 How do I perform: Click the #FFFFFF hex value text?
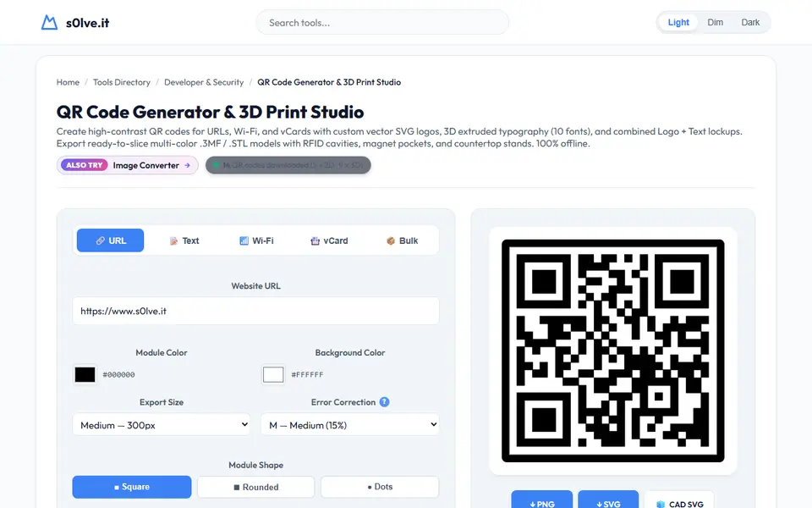[x=307, y=374]
